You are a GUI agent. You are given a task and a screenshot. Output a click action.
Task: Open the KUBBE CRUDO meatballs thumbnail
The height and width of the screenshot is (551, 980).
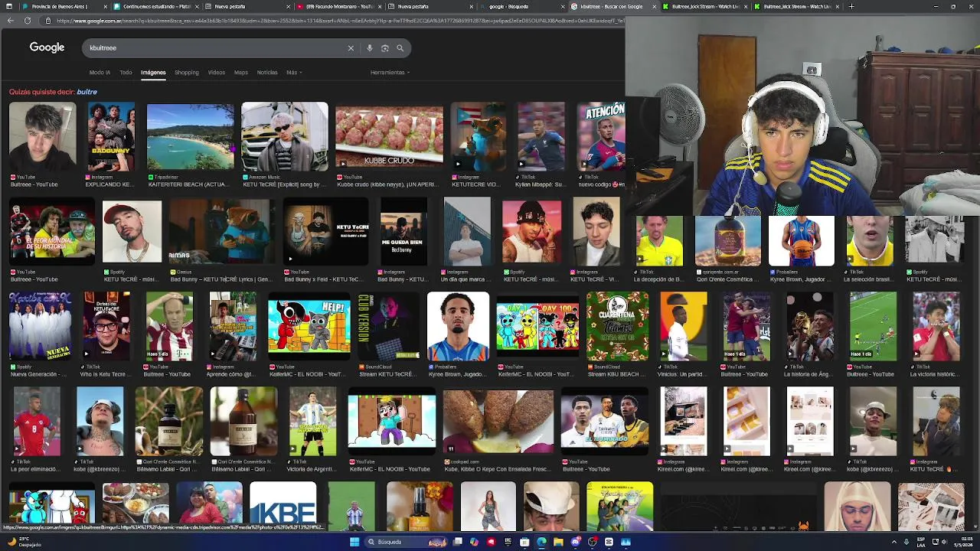[x=389, y=136]
